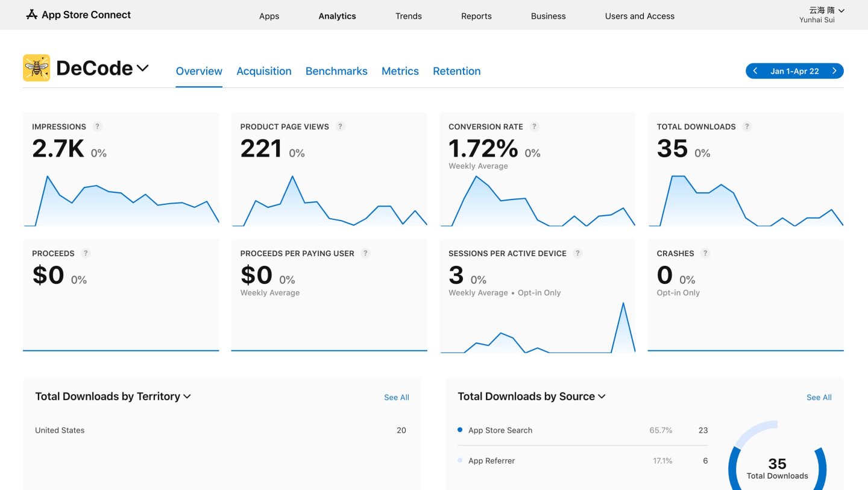
Task: Go to next date range arrow
Action: click(x=834, y=71)
